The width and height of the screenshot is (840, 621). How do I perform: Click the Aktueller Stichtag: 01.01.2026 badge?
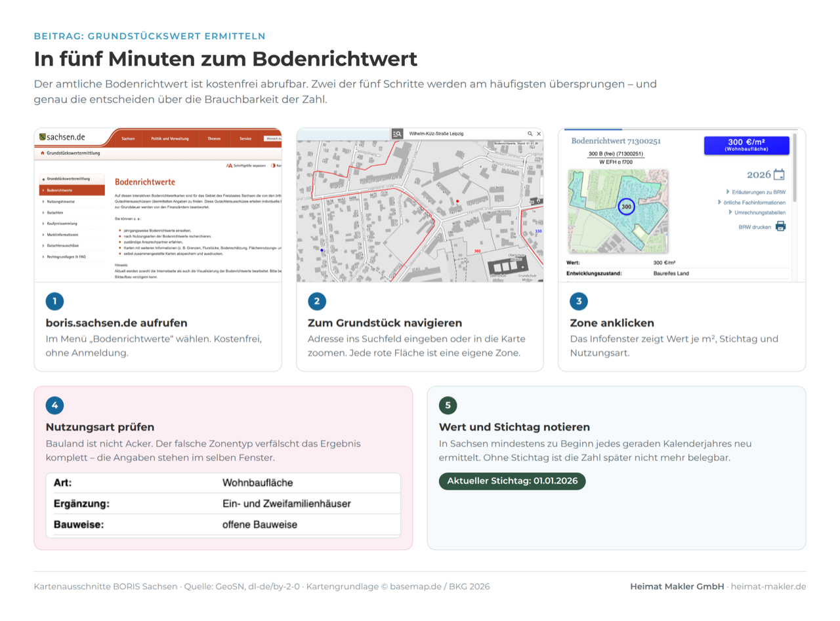pos(512,481)
